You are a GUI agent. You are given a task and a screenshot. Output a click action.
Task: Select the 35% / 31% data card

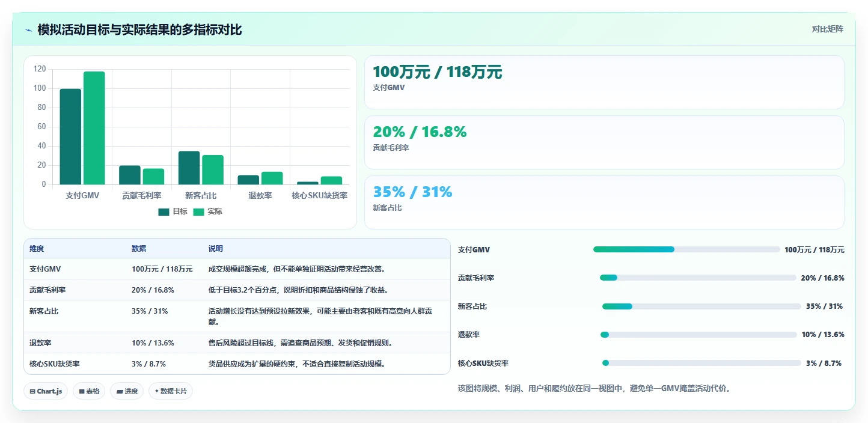pyautogui.click(x=604, y=202)
